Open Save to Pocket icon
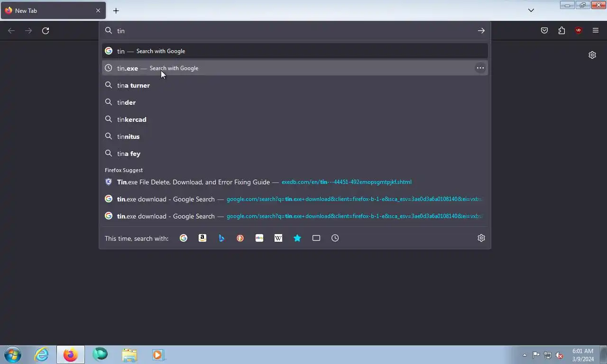This screenshot has width=607, height=364. [x=544, y=31]
